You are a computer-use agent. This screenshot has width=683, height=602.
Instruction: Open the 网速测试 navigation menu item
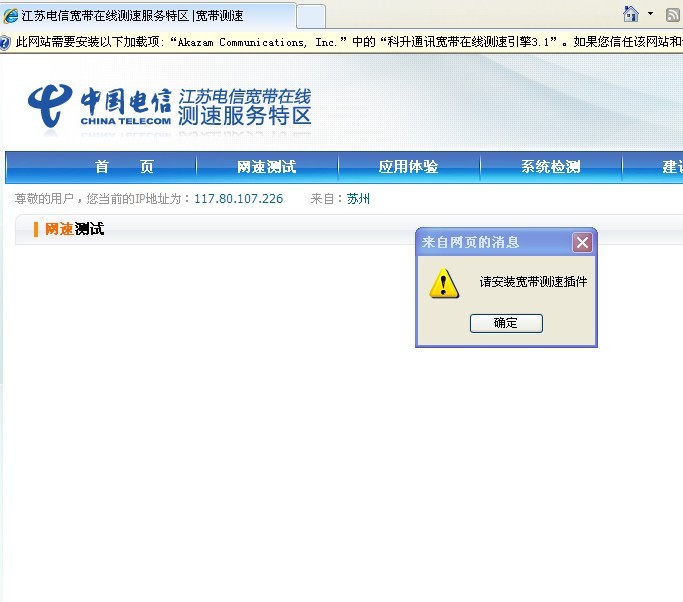pyautogui.click(x=267, y=167)
